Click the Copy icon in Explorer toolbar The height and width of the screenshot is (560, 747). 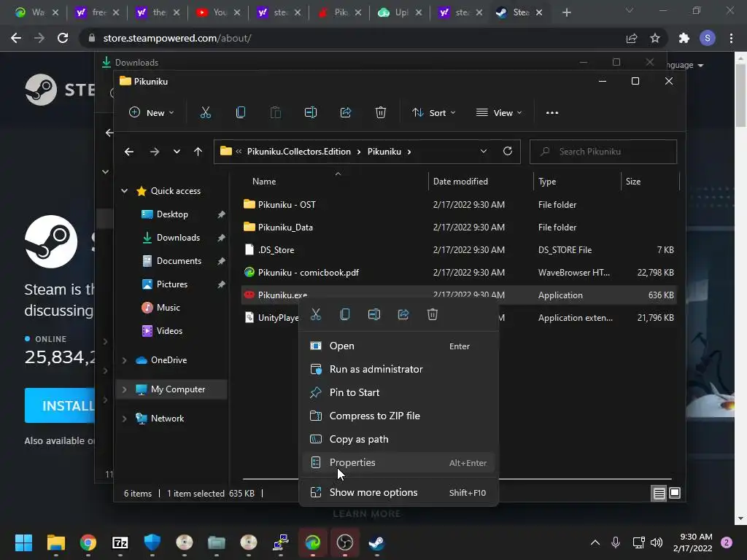click(x=241, y=113)
